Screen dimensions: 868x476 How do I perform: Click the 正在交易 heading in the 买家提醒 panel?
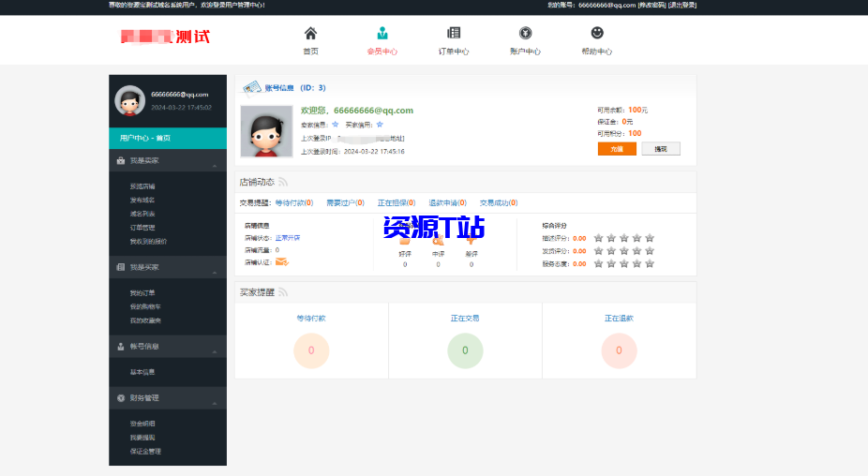coord(465,319)
